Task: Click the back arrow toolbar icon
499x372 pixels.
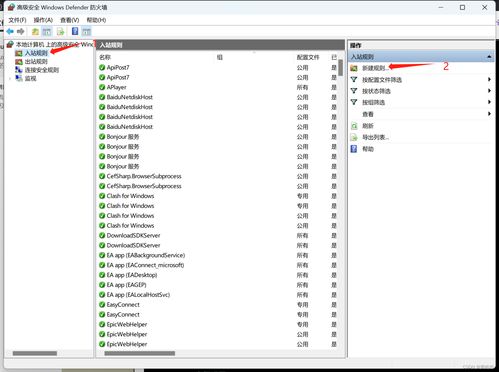Action: pyautogui.click(x=10, y=31)
